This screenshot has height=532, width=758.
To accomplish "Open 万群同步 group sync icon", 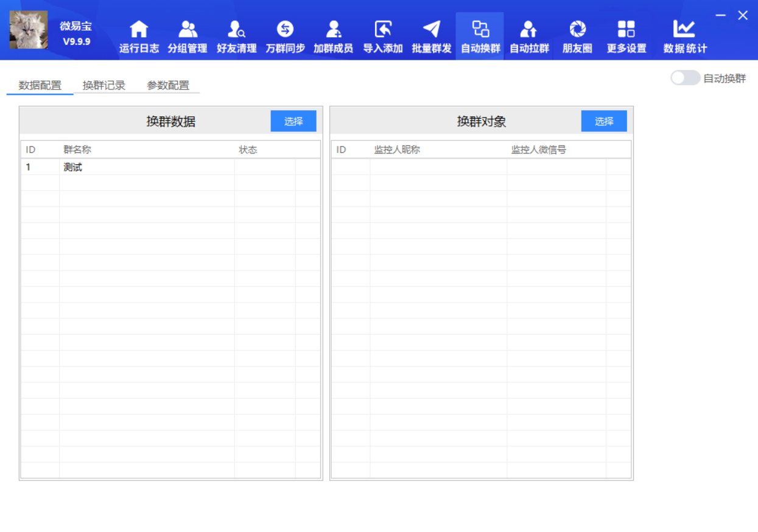I will click(285, 30).
